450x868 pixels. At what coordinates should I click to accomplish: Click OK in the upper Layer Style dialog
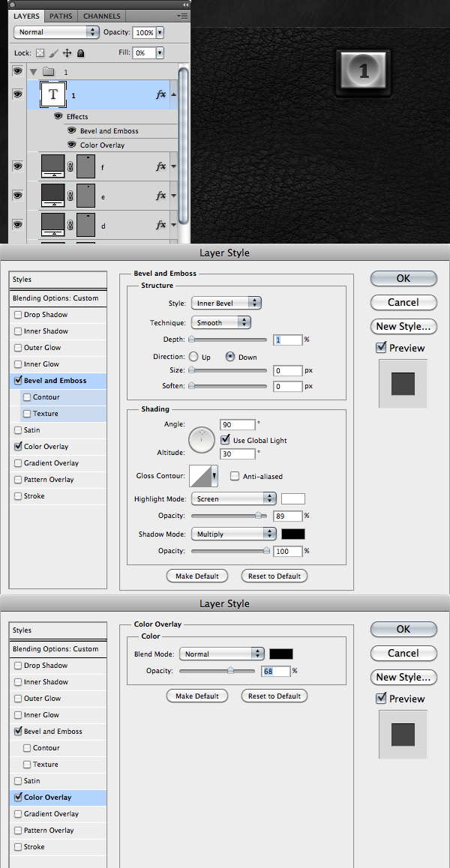coord(403,278)
